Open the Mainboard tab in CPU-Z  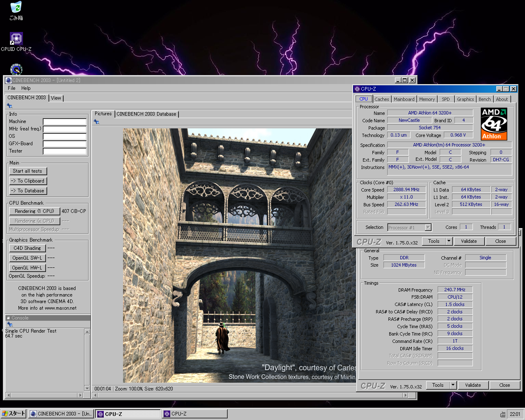pyautogui.click(x=404, y=99)
